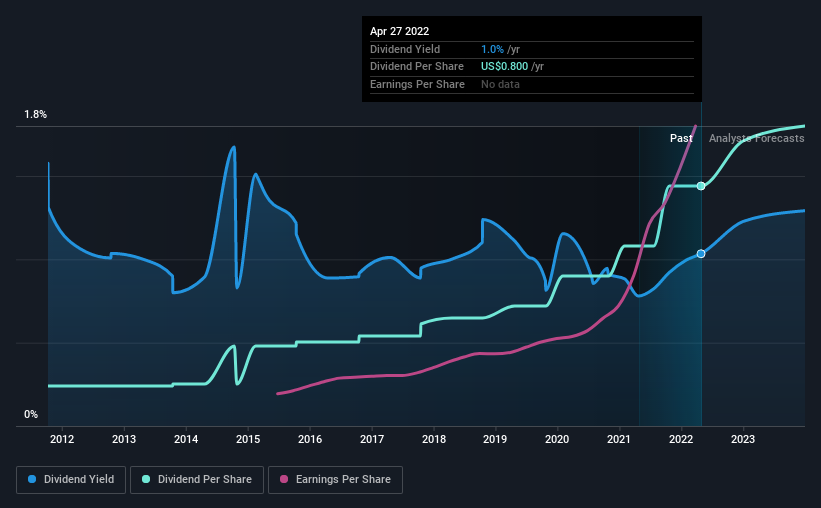Click the Analysts Forecasts label
This screenshot has width=821, height=508.
757,138
